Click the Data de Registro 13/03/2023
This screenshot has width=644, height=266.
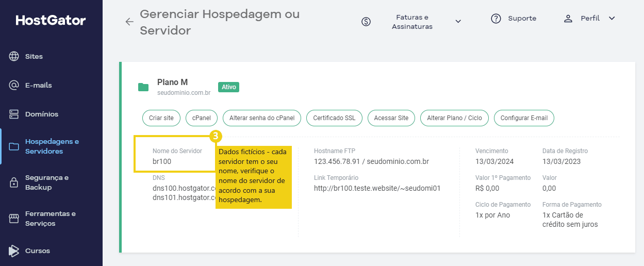click(562, 161)
